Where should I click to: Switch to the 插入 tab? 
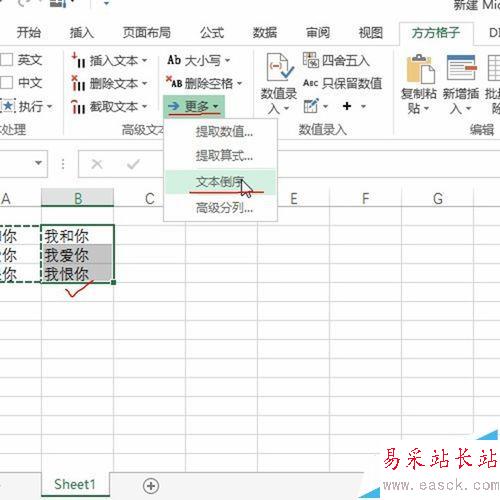click(x=82, y=33)
